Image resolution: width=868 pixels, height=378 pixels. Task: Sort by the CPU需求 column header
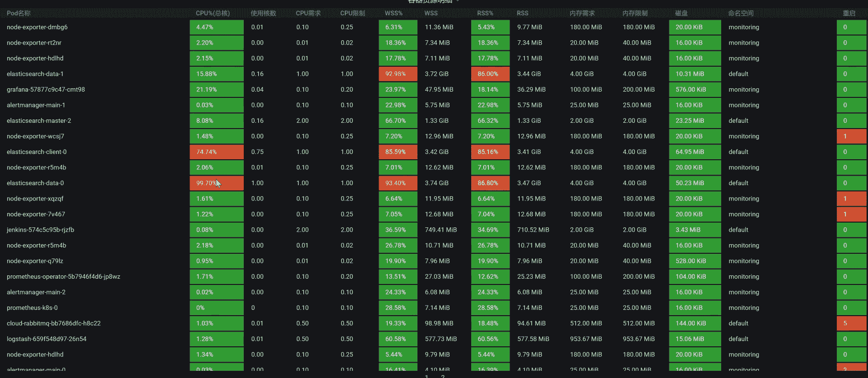(x=308, y=13)
